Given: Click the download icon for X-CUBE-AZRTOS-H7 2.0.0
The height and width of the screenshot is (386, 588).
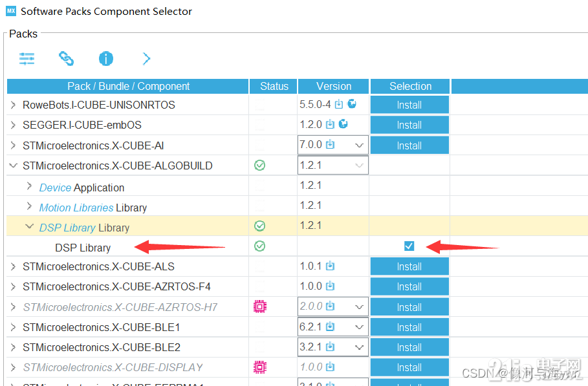Looking at the screenshot, I should (330, 306).
